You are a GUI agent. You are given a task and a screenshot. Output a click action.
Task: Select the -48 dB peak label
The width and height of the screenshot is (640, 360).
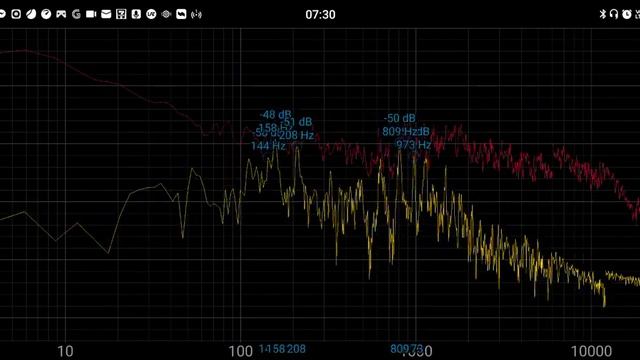pyautogui.click(x=276, y=115)
